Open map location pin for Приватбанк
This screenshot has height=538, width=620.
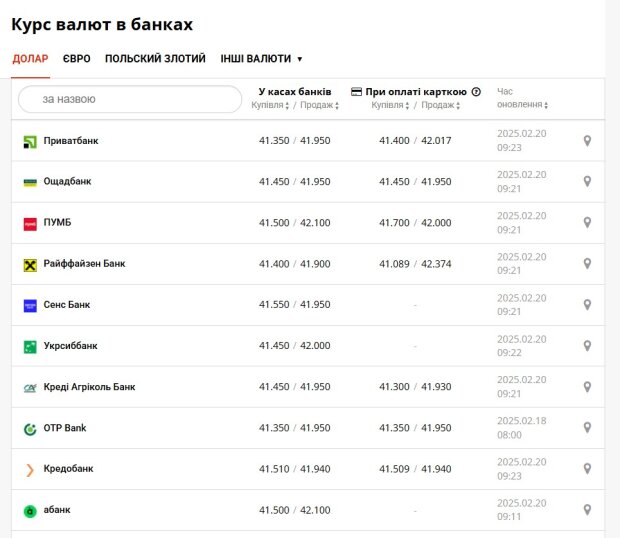(587, 140)
